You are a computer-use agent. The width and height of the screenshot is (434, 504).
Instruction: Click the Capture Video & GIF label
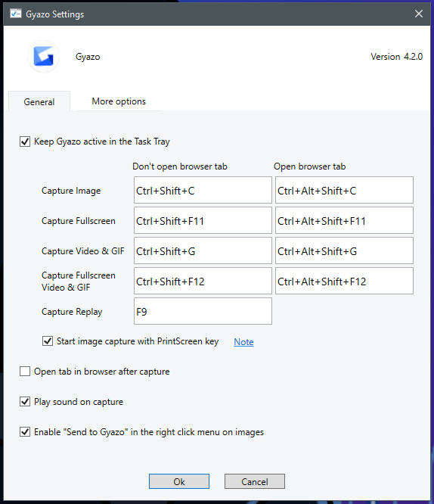[x=83, y=251]
